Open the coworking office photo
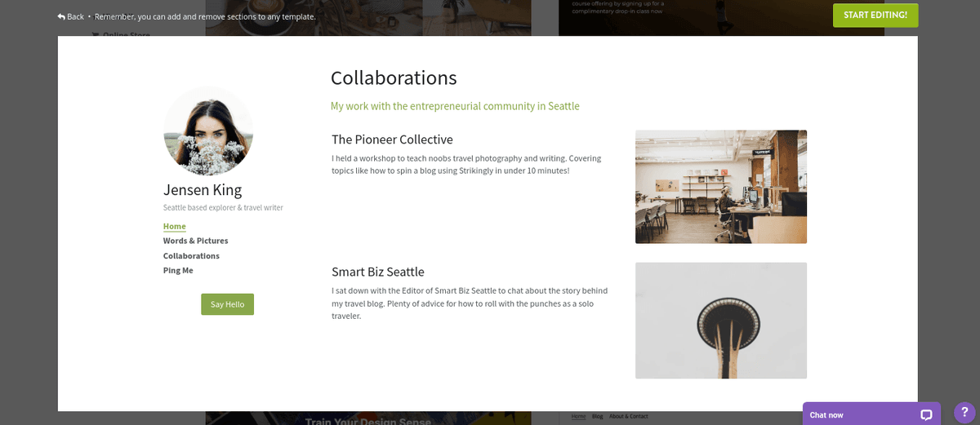980x425 pixels. [x=720, y=187]
